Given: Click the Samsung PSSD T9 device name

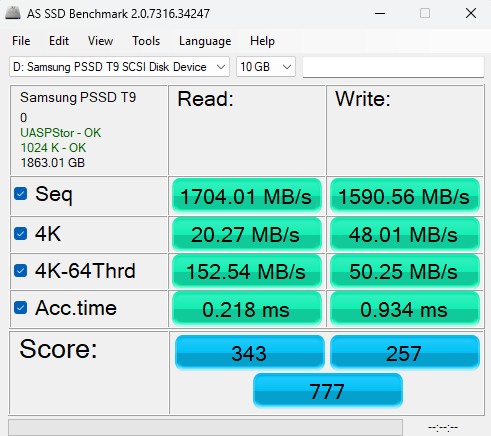Looking at the screenshot, I should [x=78, y=97].
